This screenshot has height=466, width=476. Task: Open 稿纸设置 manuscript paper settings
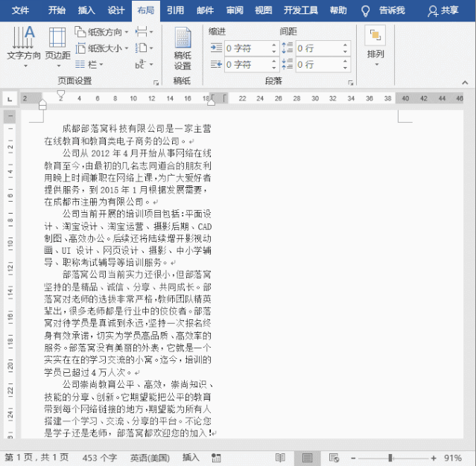click(x=183, y=48)
